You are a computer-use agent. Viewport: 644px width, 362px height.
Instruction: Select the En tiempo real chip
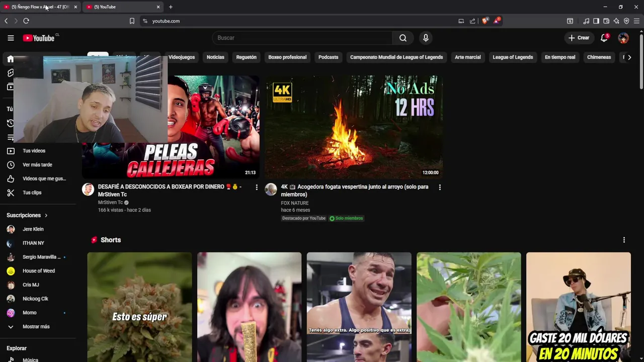(560, 57)
